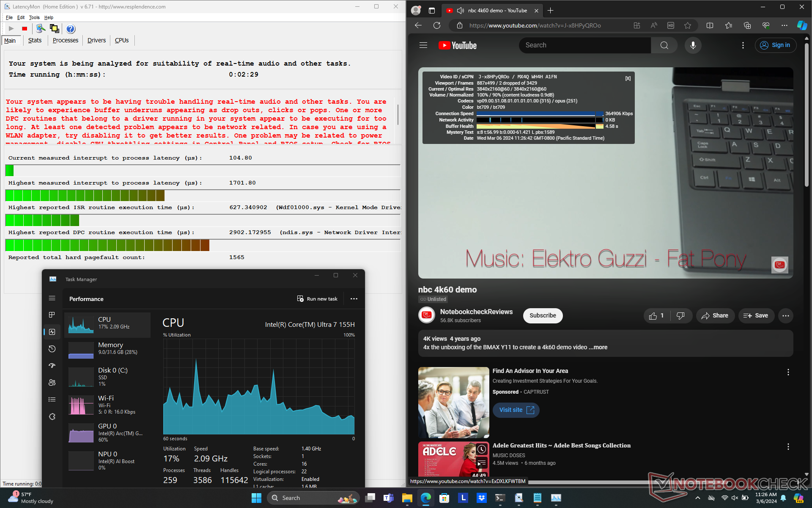Go to YouTube home via logo
Image resolution: width=812 pixels, height=508 pixels.
[458, 45]
